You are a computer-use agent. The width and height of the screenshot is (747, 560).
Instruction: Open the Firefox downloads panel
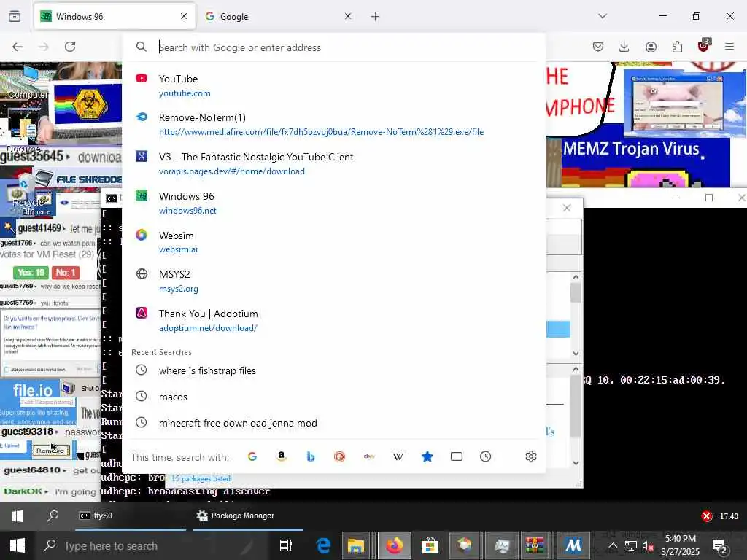624,47
